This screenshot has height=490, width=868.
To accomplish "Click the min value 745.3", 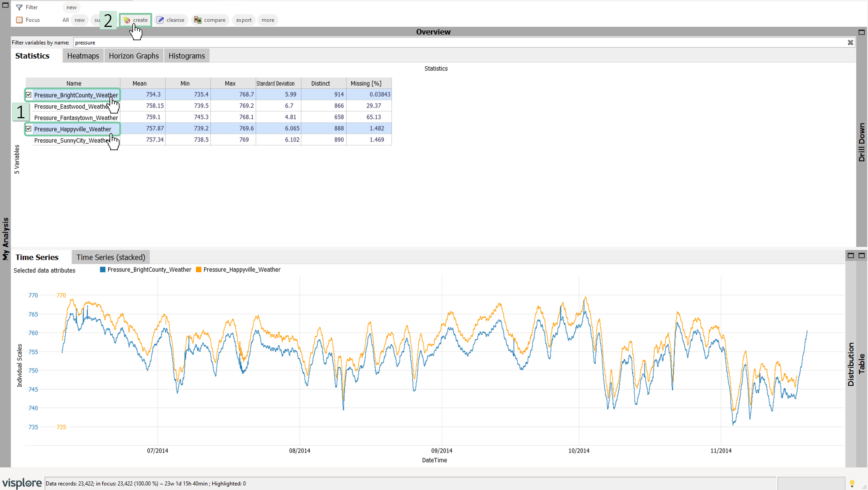I will [201, 117].
